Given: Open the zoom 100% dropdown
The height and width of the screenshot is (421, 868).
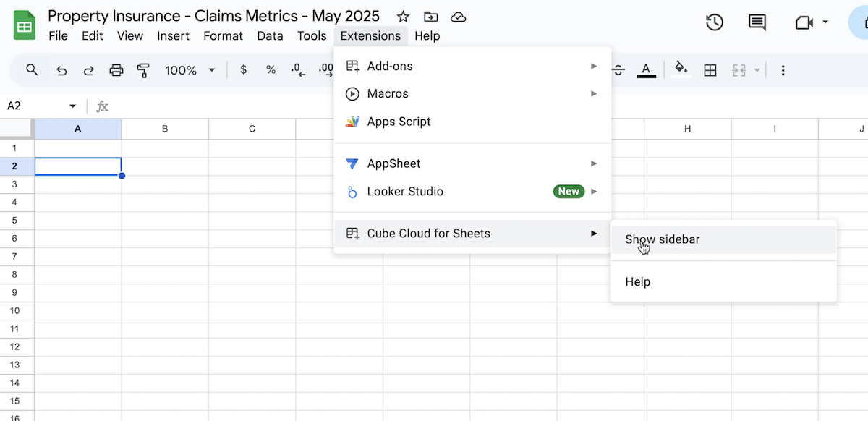Looking at the screenshot, I should (x=190, y=70).
